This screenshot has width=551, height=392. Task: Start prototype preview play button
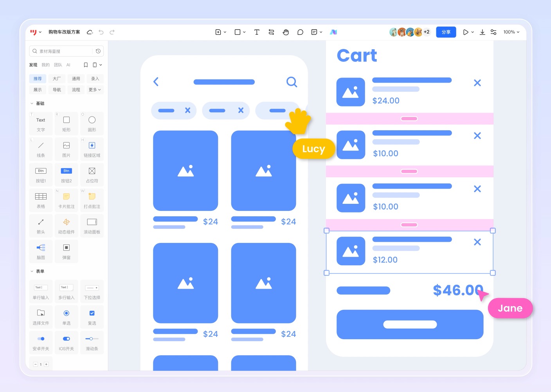(x=466, y=32)
